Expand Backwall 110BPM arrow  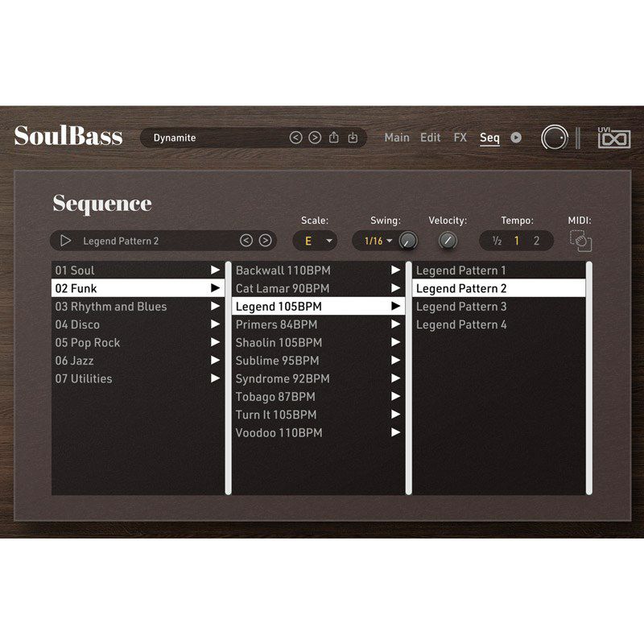tap(395, 270)
